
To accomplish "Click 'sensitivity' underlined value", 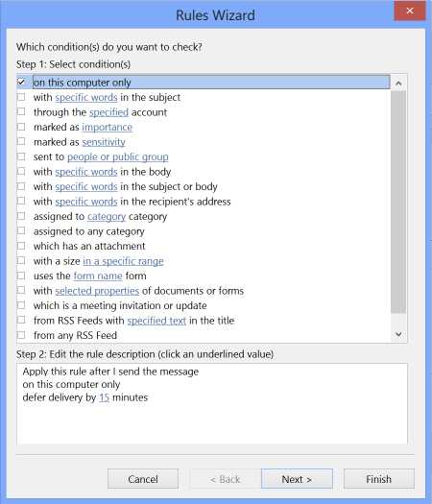I will pos(104,142).
